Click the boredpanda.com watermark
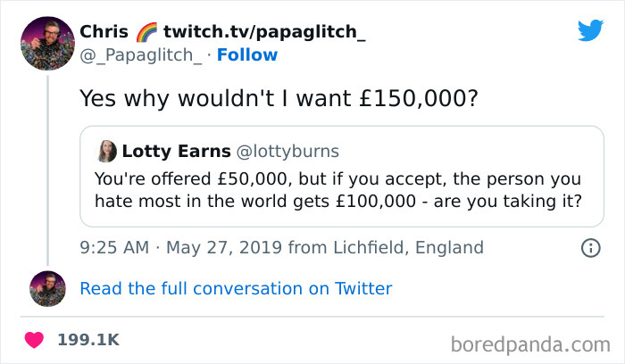625x364 pixels. click(x=530, y=343)
